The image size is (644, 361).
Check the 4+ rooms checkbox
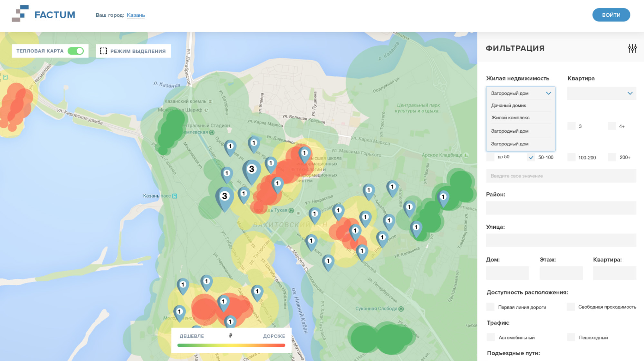[612, 126]
